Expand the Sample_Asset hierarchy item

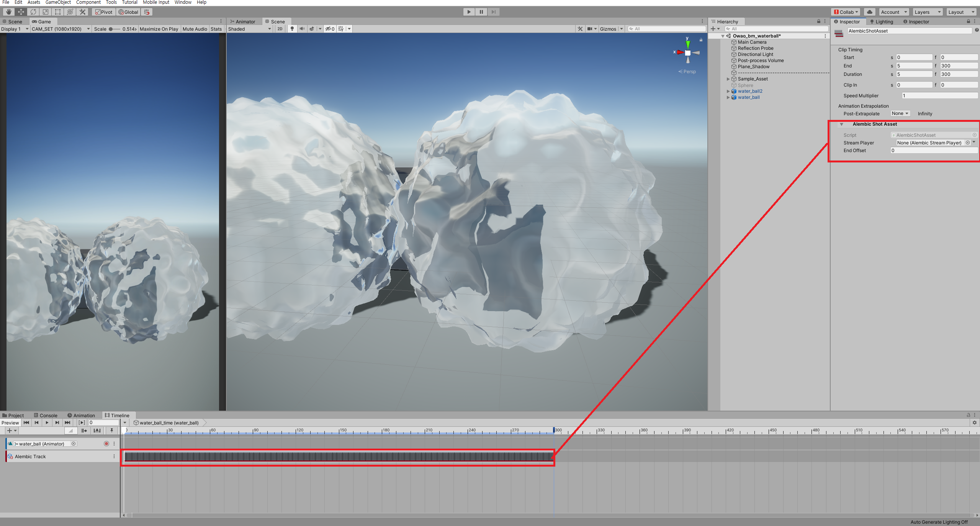point(728,79)
